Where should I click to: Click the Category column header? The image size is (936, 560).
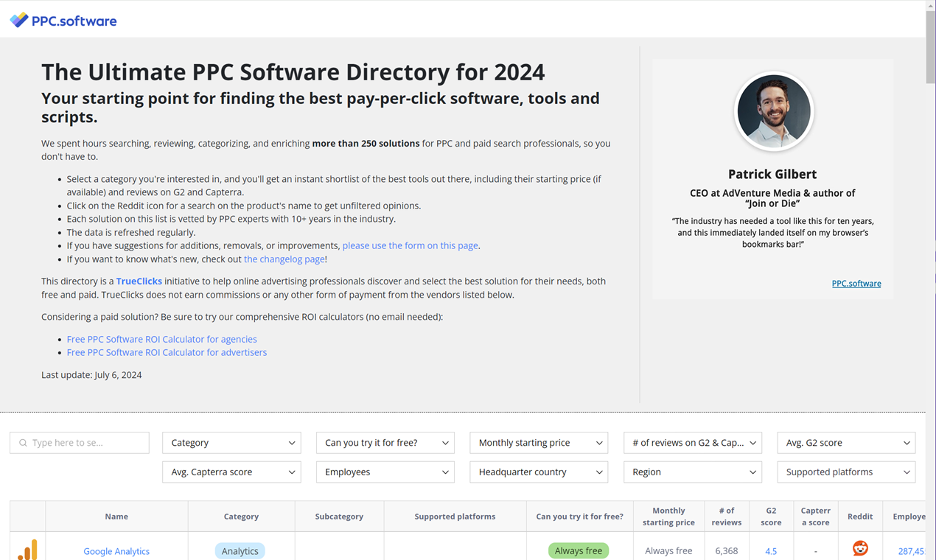click(x=241, y=517)
